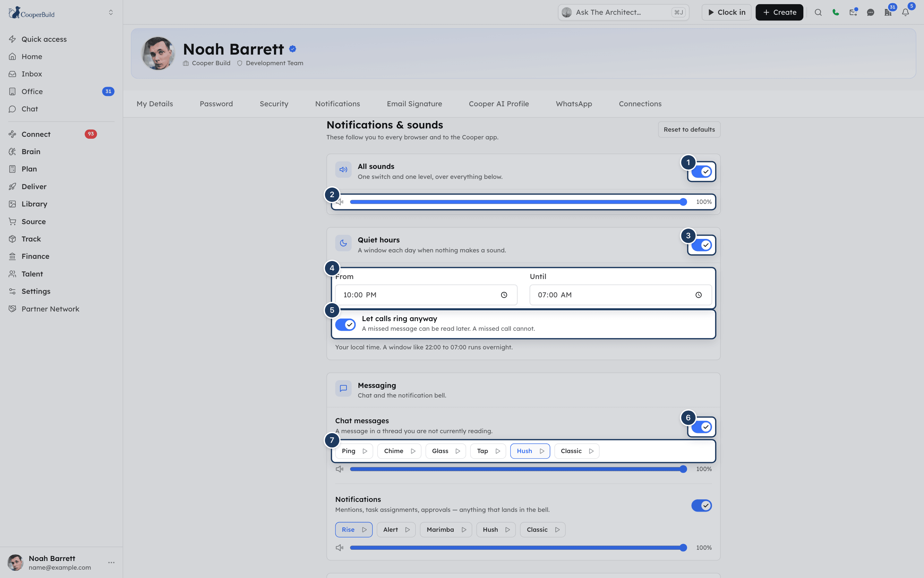Open the office building icon with the 31 badge
The height and width of the screenshot is (578, 924).
click(888, 12)
